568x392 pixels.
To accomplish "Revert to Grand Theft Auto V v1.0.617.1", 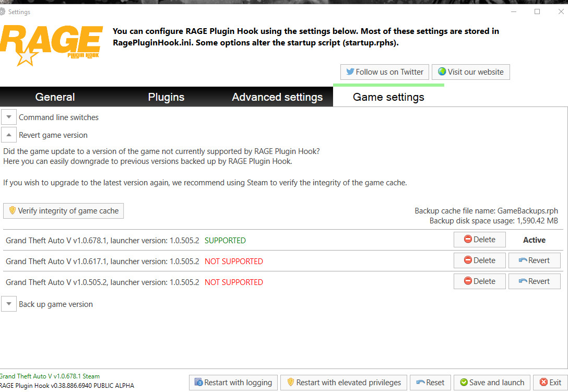I will pos(534,260).
